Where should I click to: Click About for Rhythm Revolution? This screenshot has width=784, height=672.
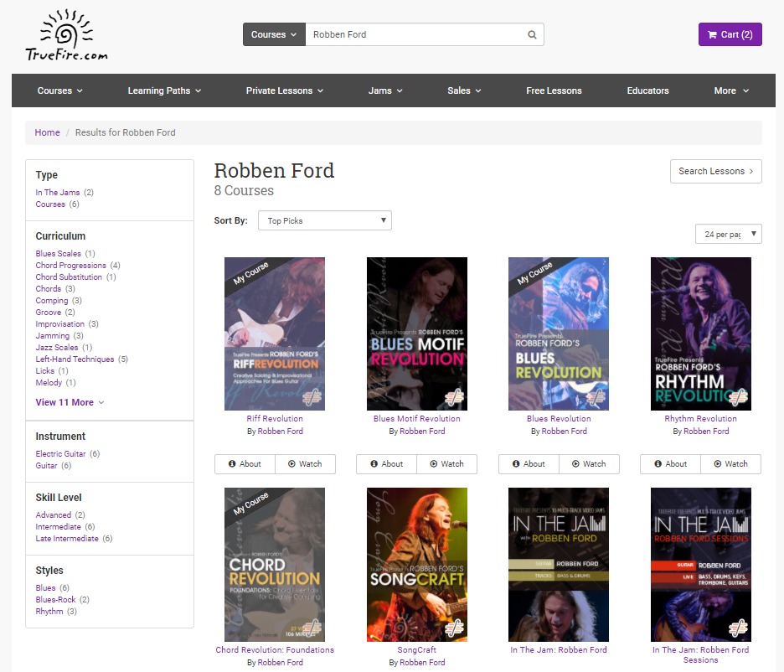670,464
